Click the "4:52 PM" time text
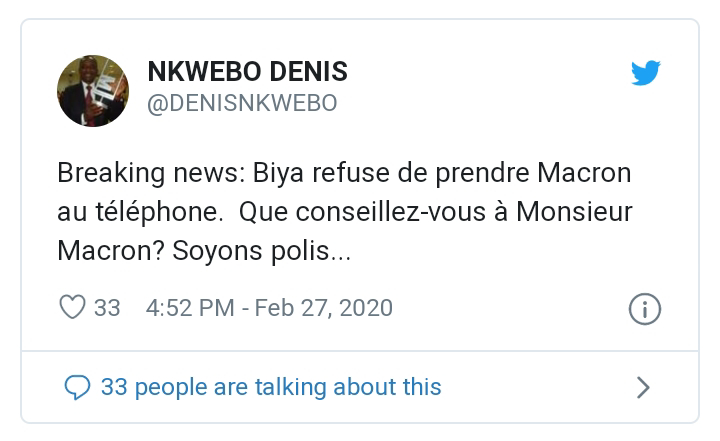The height and width of the screenshot is (441, 720). [x=190, y=307]
